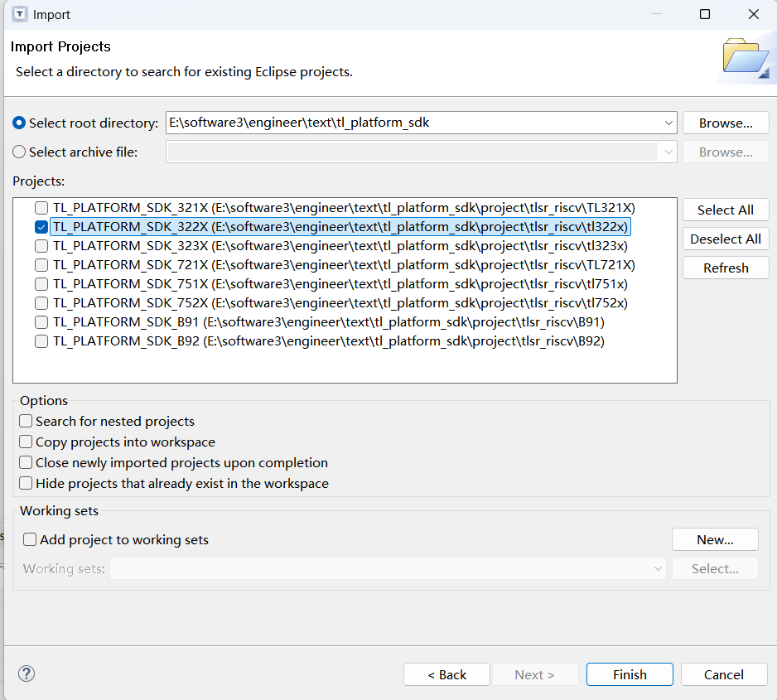
Task: Enable Search for nested projects
Action: (x=26, y=421)
